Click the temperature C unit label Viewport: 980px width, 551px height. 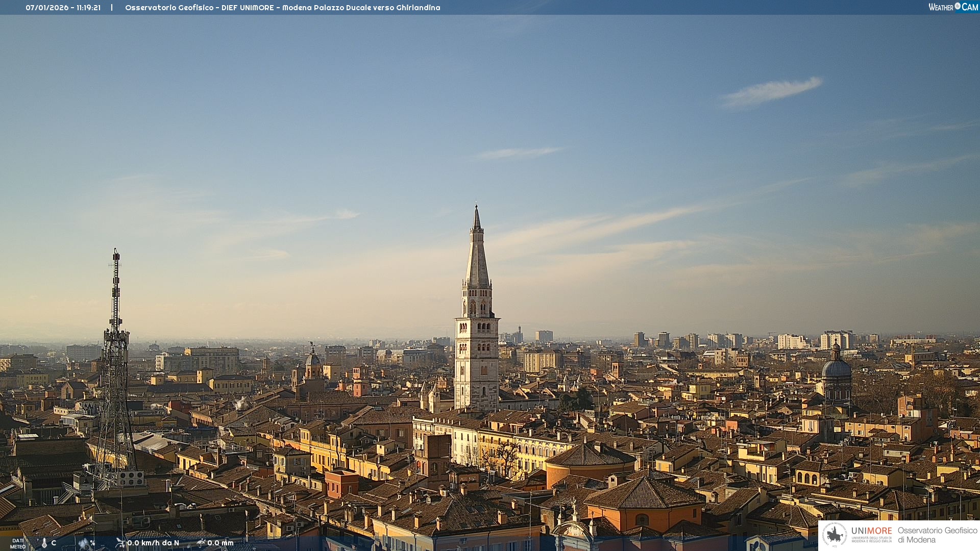click(x=54, y=543)
